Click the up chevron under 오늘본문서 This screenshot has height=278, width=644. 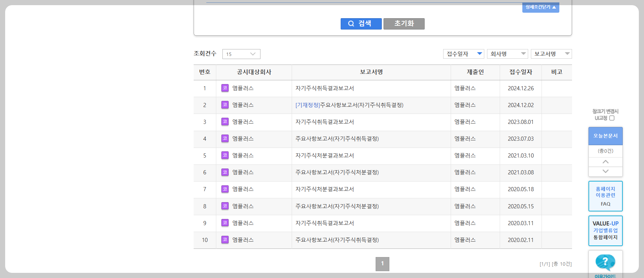(605, 162)
